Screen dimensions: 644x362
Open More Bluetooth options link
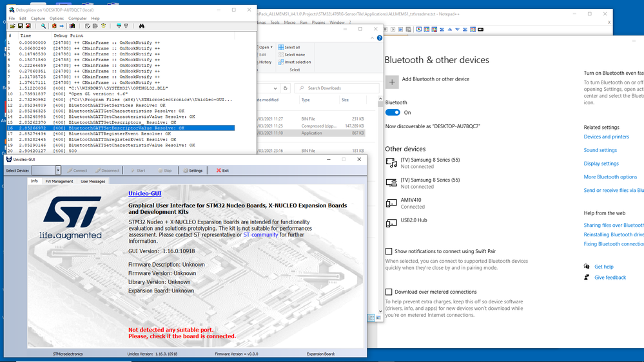[610, 177]
